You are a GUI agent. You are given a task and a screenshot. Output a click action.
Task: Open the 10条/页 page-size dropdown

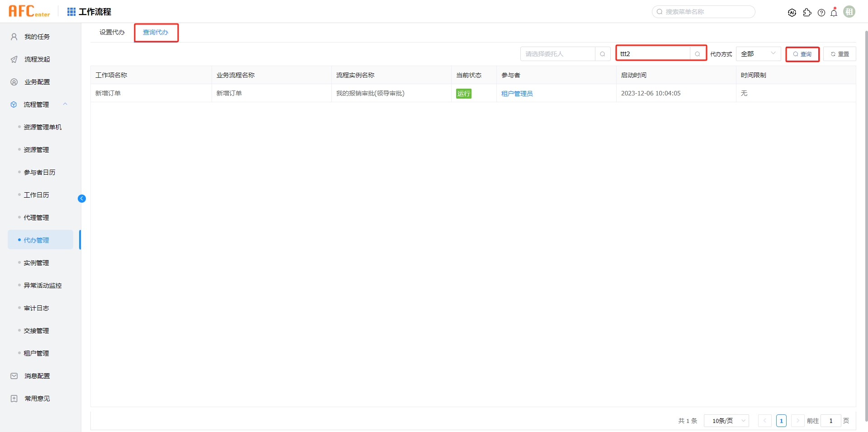coord(726,421)
